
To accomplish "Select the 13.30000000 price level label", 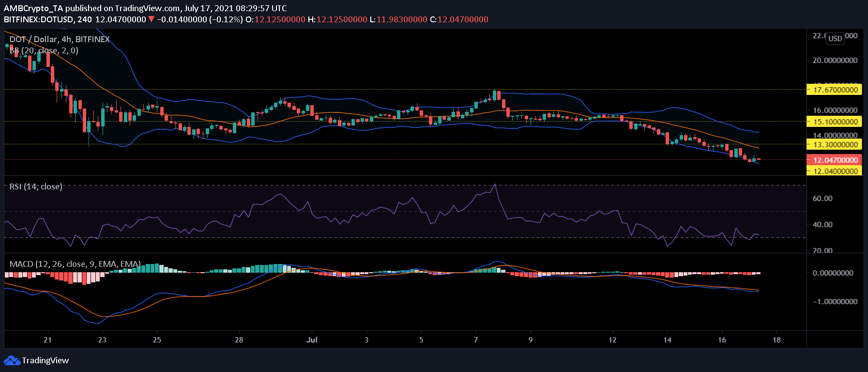I will point(834,144).
